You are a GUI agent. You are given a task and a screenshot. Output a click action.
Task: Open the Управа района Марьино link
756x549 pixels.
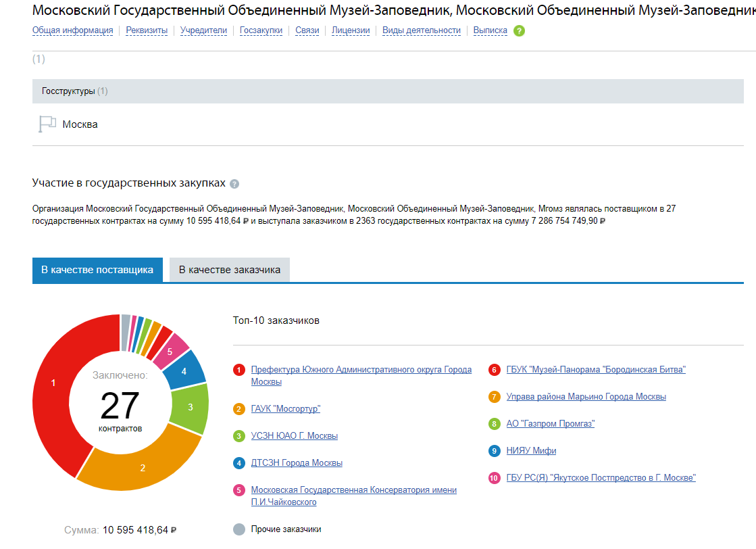pyautogui.click(x=586, y=397)
